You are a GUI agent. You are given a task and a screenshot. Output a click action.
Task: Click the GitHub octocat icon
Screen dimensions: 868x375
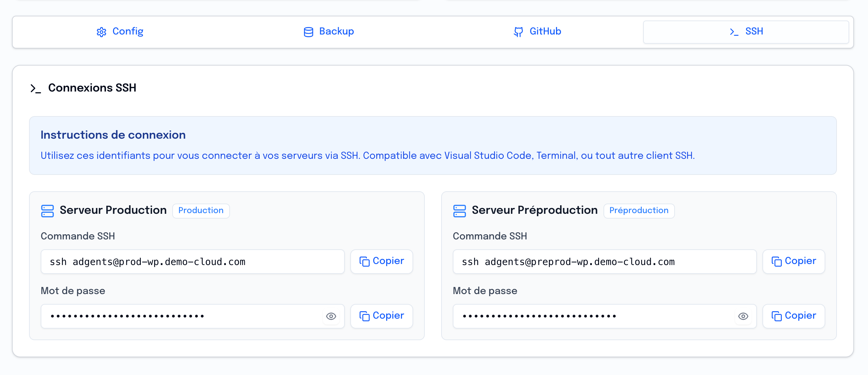click(518, 32)
